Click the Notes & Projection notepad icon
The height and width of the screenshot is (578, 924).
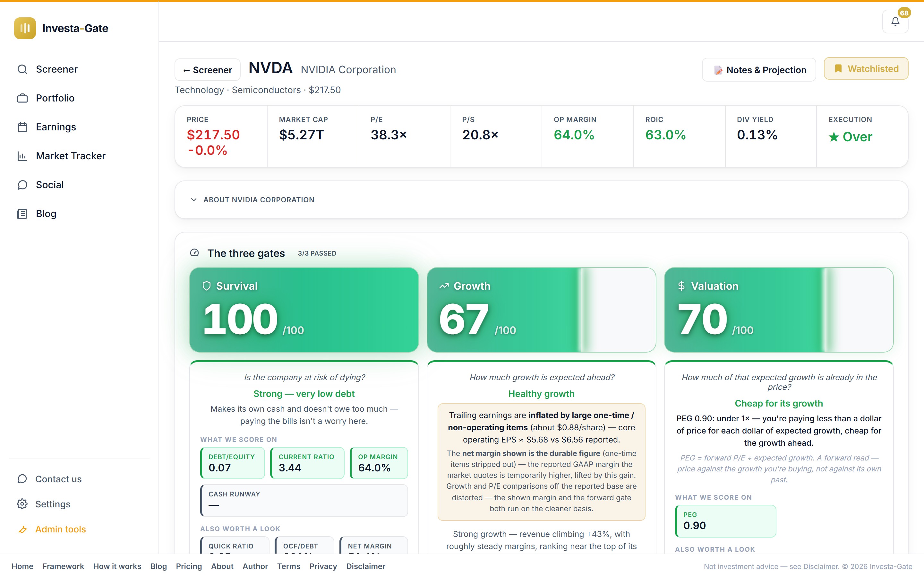[718, 70]
